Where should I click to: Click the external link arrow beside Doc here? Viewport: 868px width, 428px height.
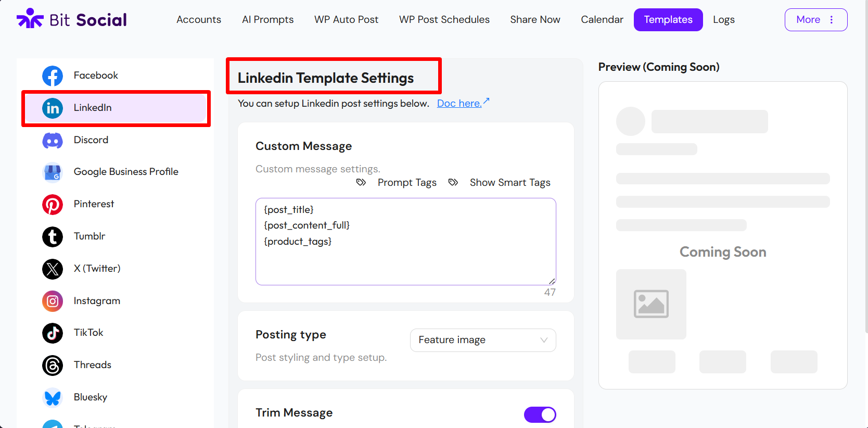486,101
